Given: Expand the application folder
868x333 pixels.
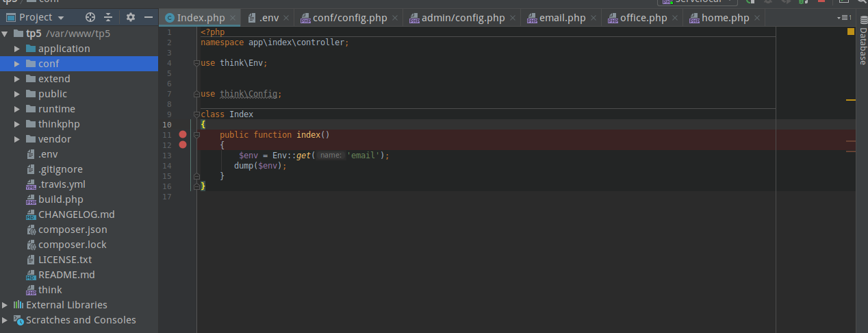Looking at the screenshot, I should (x=17, y=49).
